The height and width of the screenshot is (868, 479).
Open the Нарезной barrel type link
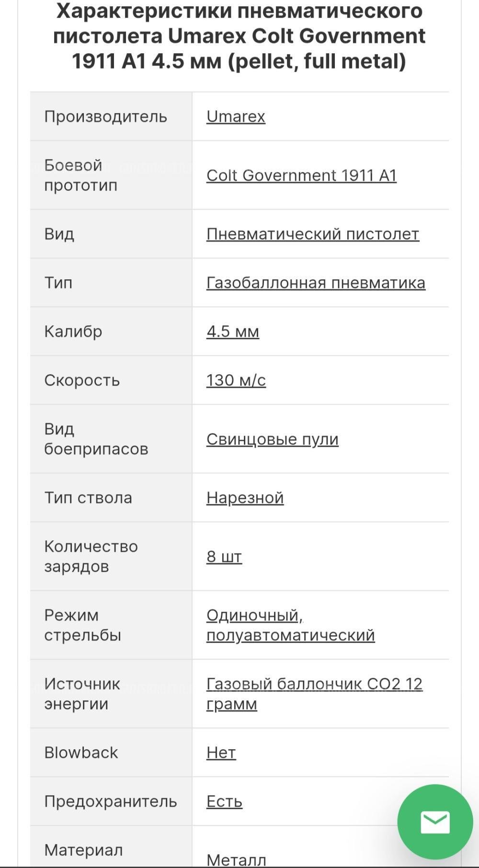[x=245, y=498]
